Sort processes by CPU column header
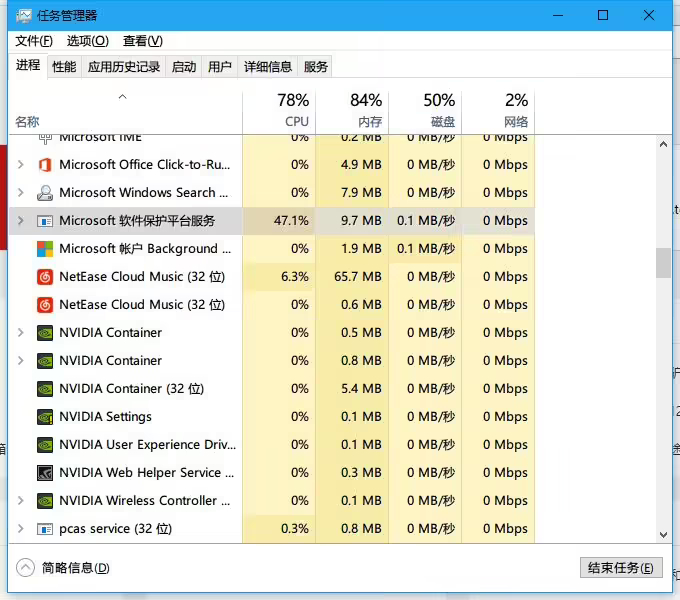This screenshot has width=680, height=600. click(296, 111)
